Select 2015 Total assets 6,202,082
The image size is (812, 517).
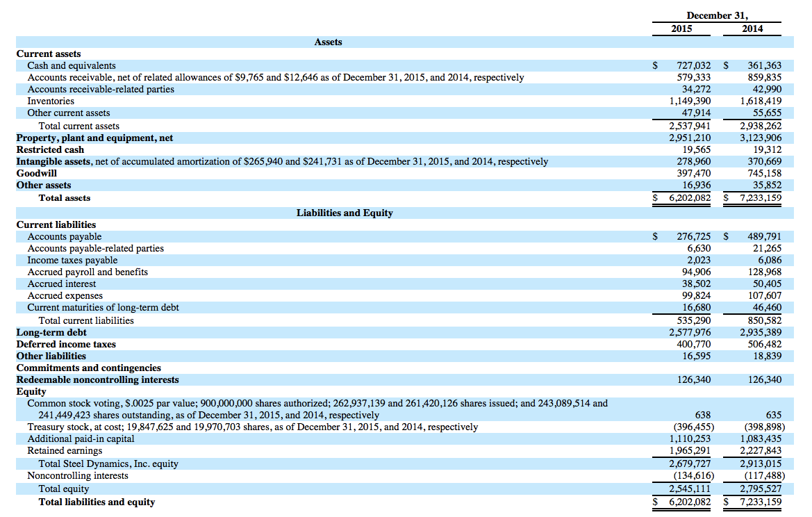690,198
